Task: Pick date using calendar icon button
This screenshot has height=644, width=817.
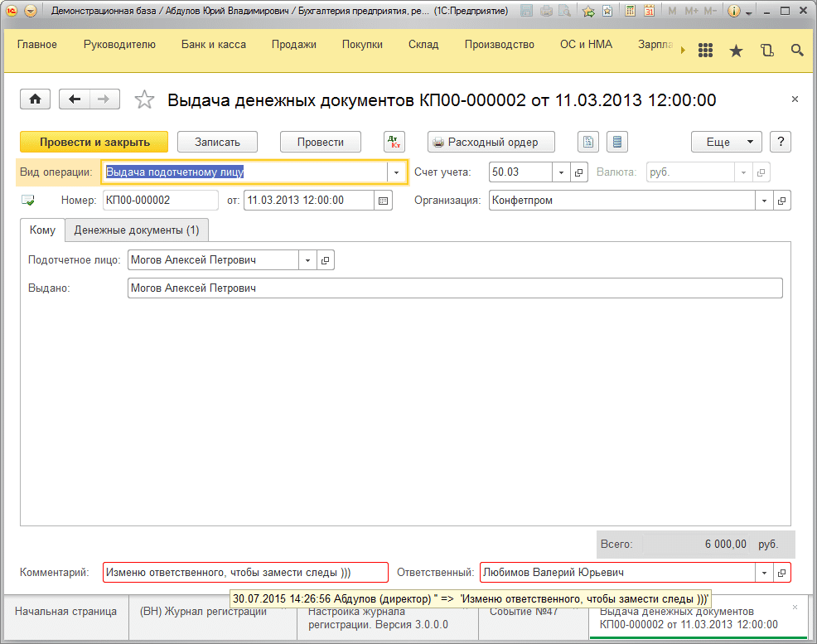Action: click(x=382, y=200)
